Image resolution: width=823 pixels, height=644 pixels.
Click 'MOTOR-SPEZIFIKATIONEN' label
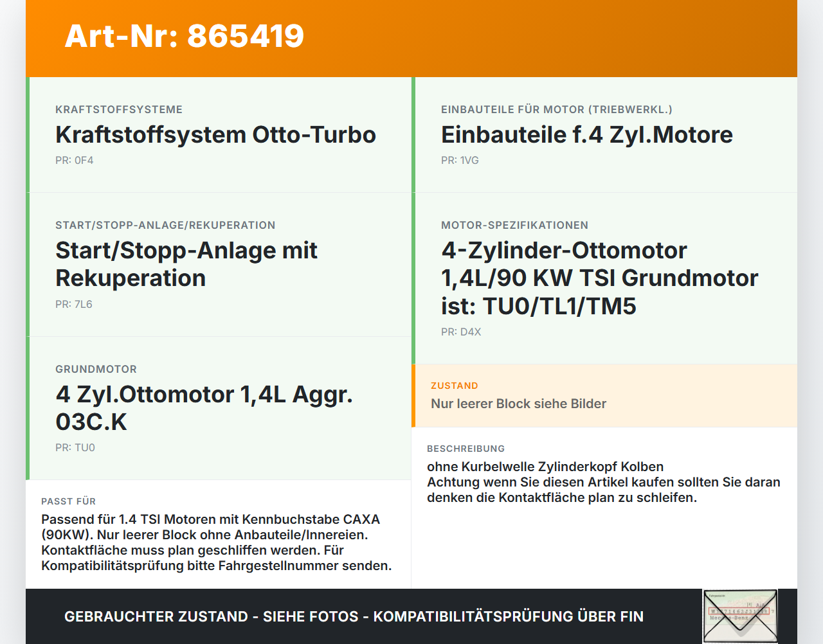click(x=514, y=225)
